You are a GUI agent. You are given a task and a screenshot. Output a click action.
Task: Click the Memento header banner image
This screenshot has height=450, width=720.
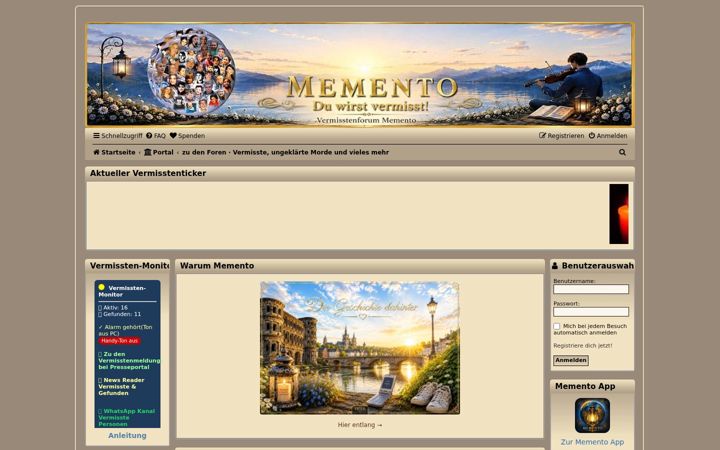pos(360,74)
